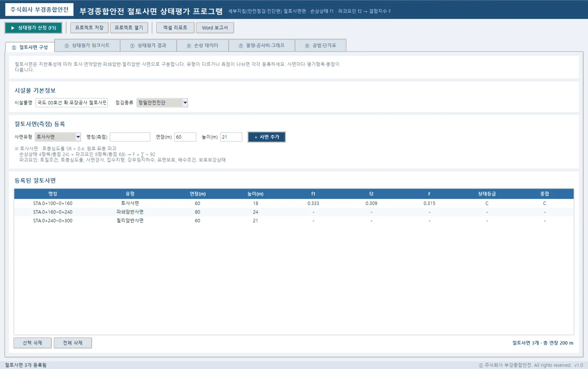588x369 pixels.
Task: Click the 토사사면 cell in the table
Action: (x=130, y=203)
